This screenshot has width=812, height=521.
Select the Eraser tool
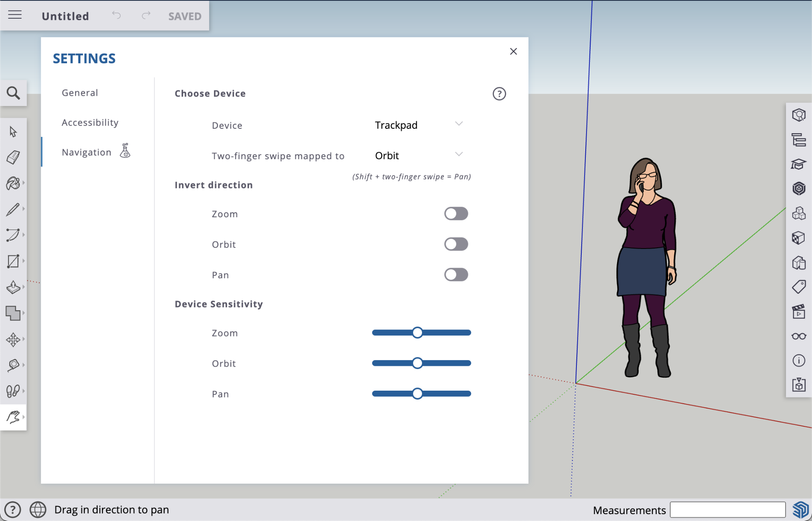(13, 157)
